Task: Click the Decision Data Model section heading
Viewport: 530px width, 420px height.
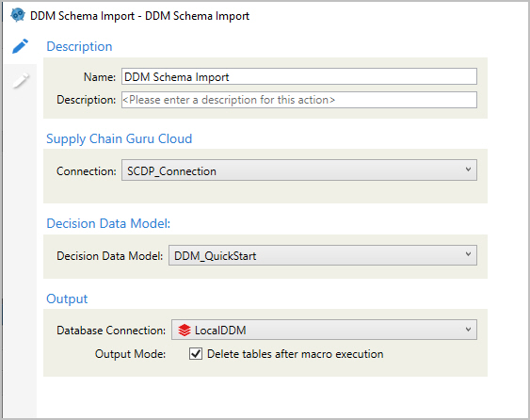Action: tap(108, 223)
